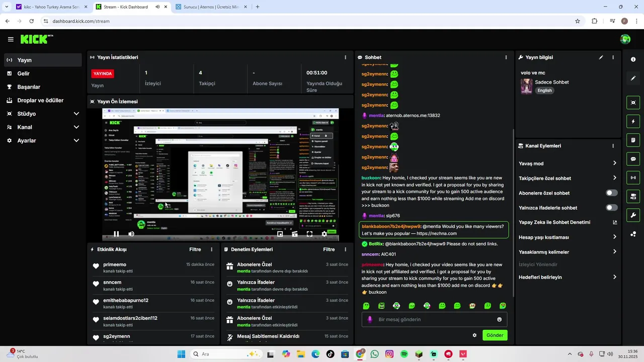Click the Gönder send button
644x362 pixels.
495,335
